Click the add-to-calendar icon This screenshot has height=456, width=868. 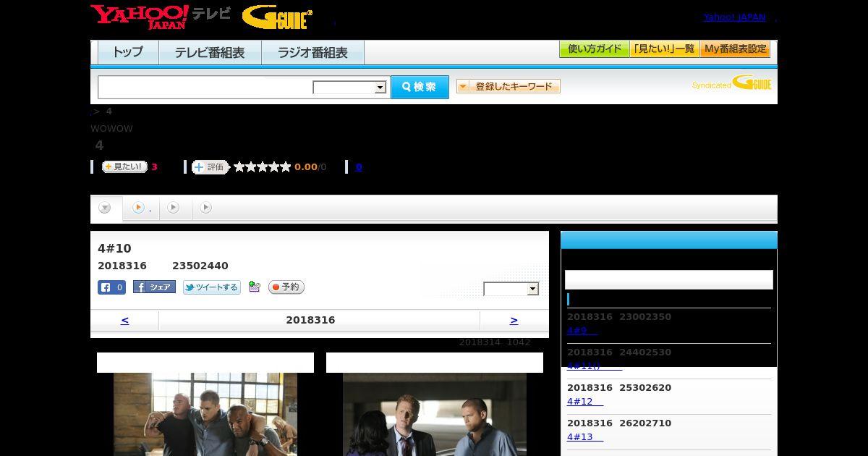[x=254, y=287]
